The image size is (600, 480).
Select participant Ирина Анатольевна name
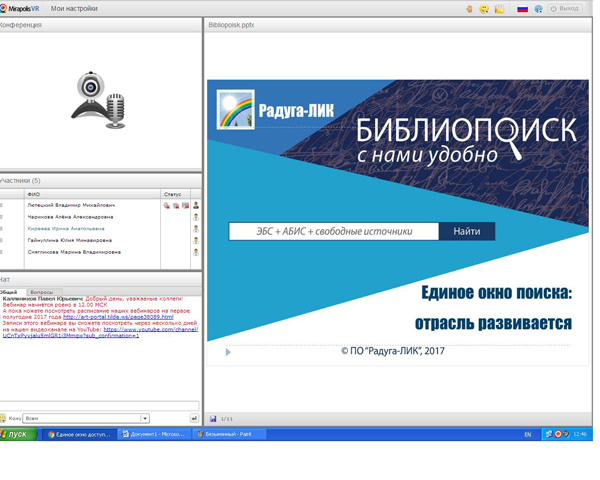pyautogui.click(x=66, y=229)
